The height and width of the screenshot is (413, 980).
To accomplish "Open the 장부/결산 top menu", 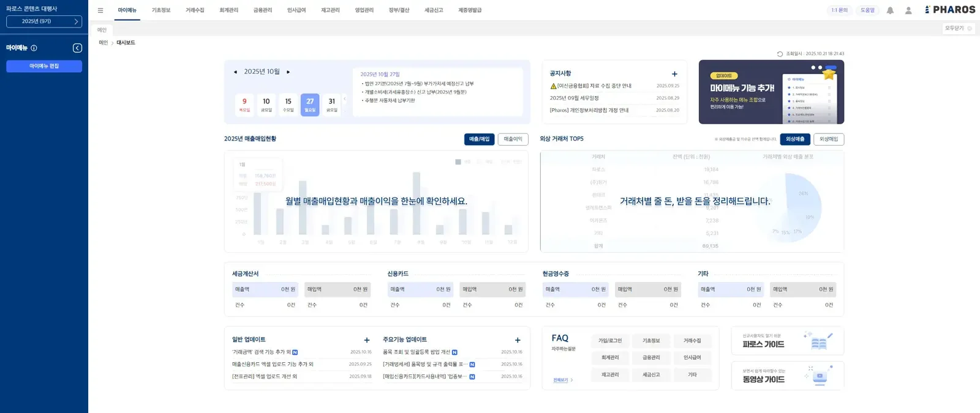I will click(x=399, y=10).
